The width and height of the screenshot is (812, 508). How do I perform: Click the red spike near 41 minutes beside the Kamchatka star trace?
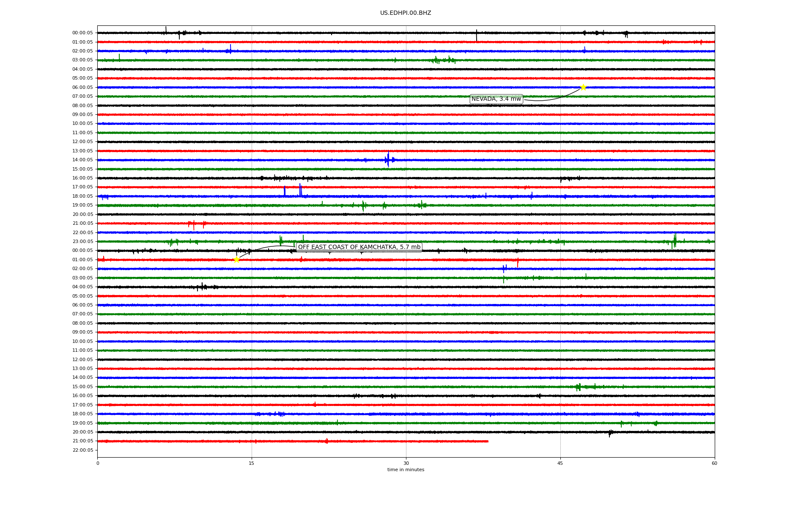pos(518,263)
